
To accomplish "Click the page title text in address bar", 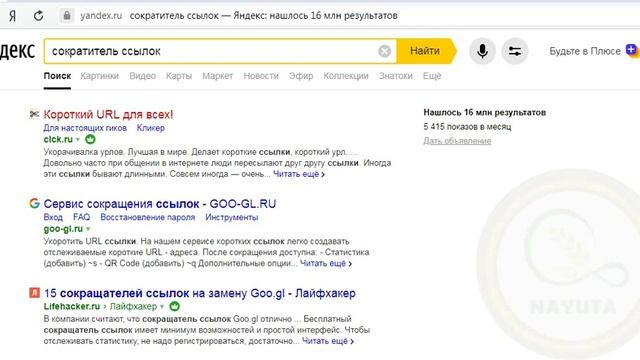I will point(264,16).
